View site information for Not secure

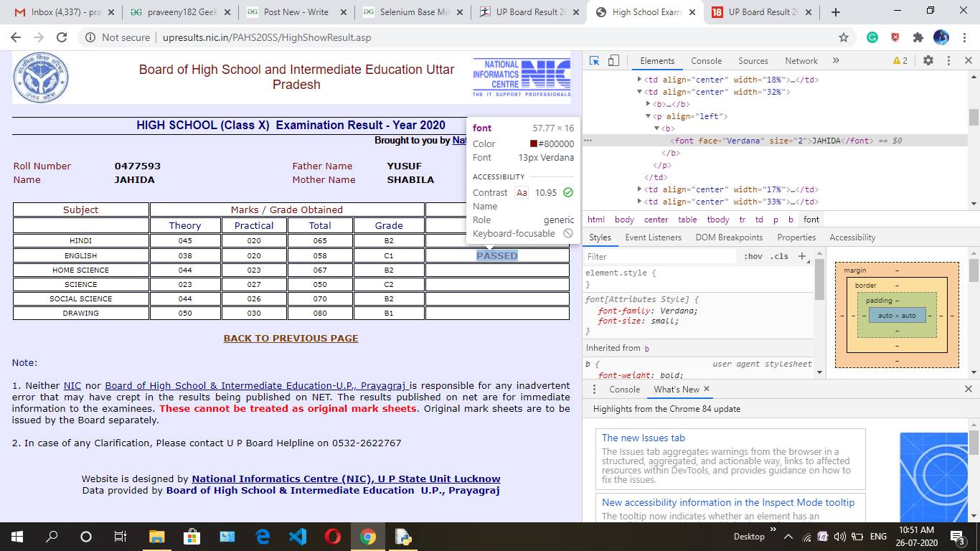(118, 37)
